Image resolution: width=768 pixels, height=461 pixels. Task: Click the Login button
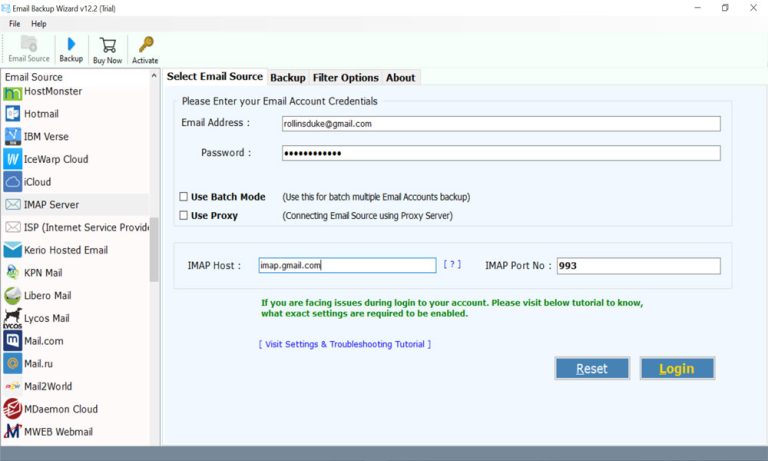677,368
